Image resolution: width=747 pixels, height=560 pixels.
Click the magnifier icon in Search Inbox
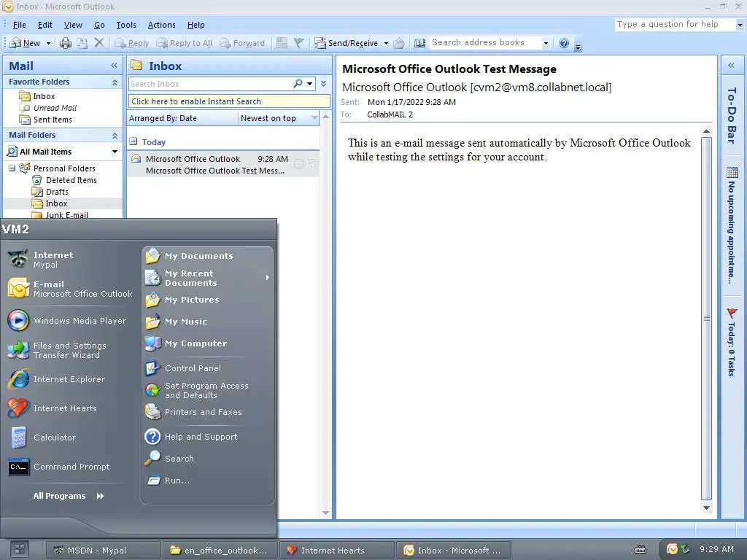coord(298,84)
